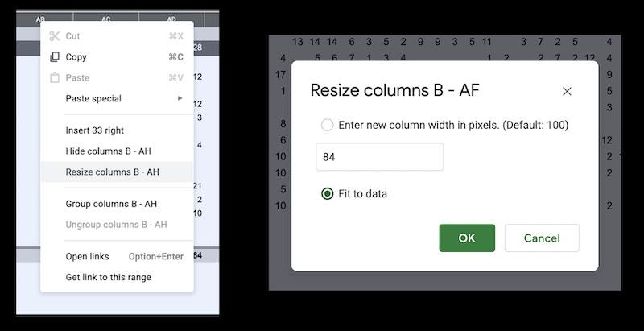Select Get link to this range
The height and width of the screenshot is (331, 644).
(x=108, y=278)
